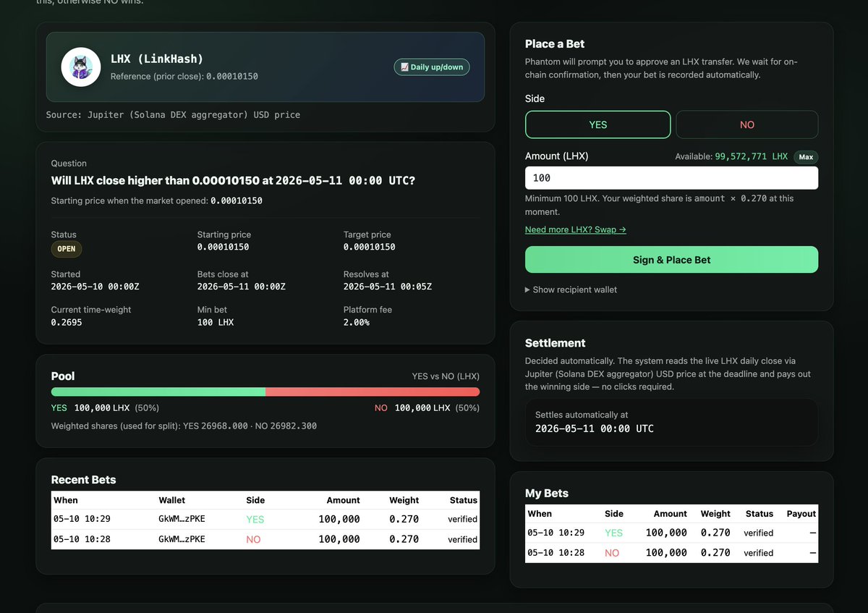Click the 05-10 10:29 time in My Bets

click(x=556, y=533)
